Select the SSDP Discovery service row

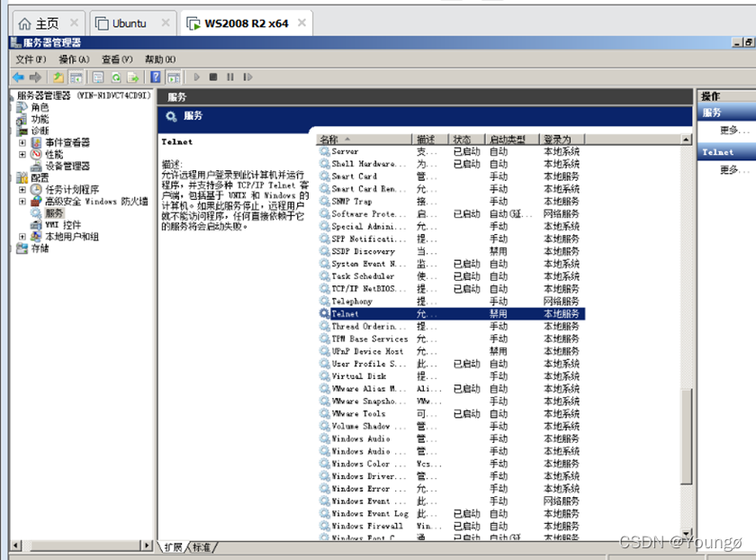point(452,251)
